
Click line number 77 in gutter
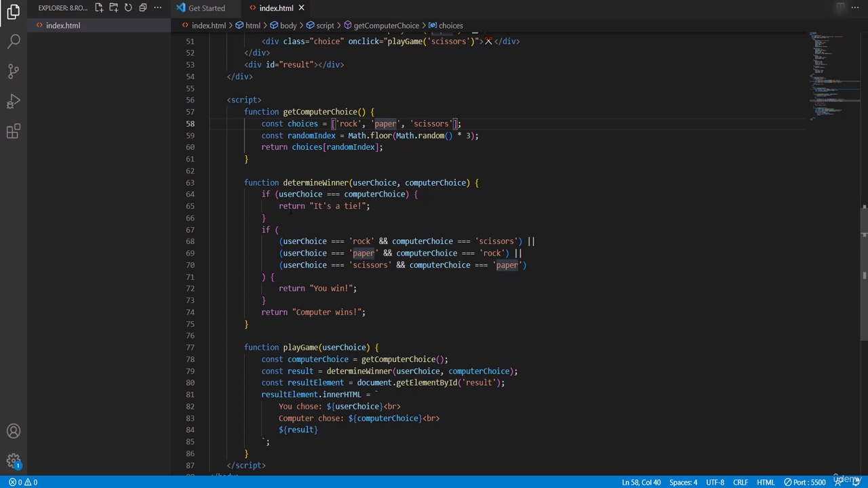(x=190, y=348)
